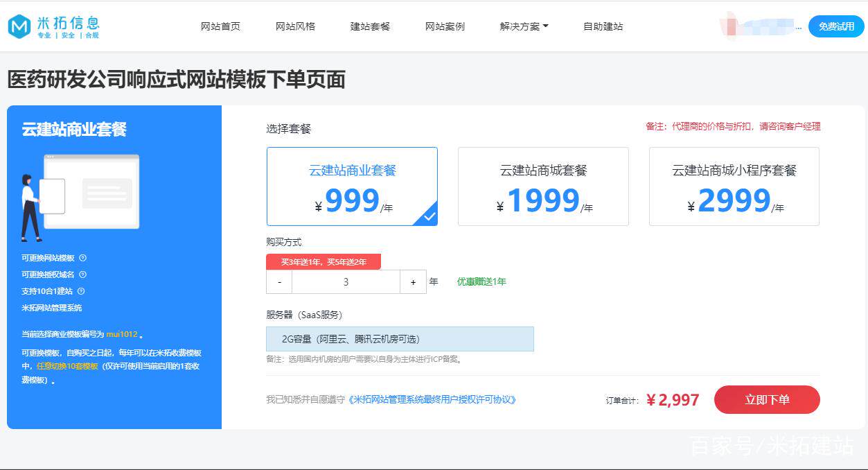Click the 服务器（SaaS服务） label
Viewport: 868px width, 470px height.
tap(304, 315)
